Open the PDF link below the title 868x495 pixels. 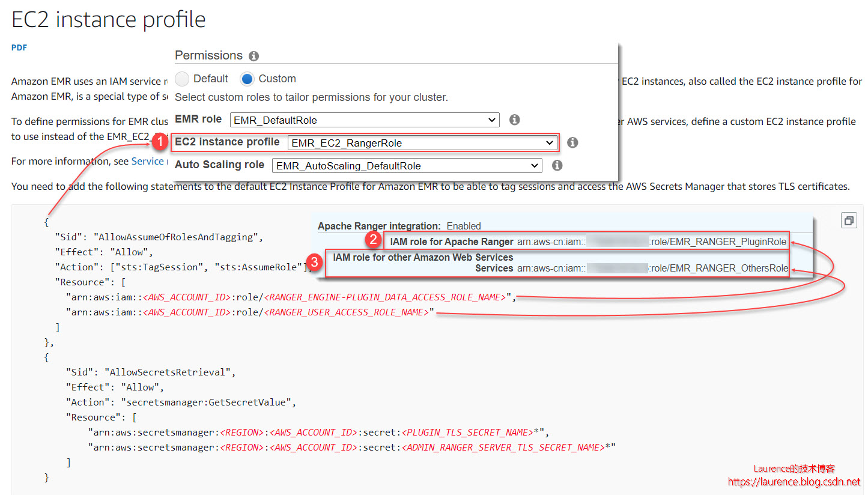pyautogui.click(x=19, y=47)
